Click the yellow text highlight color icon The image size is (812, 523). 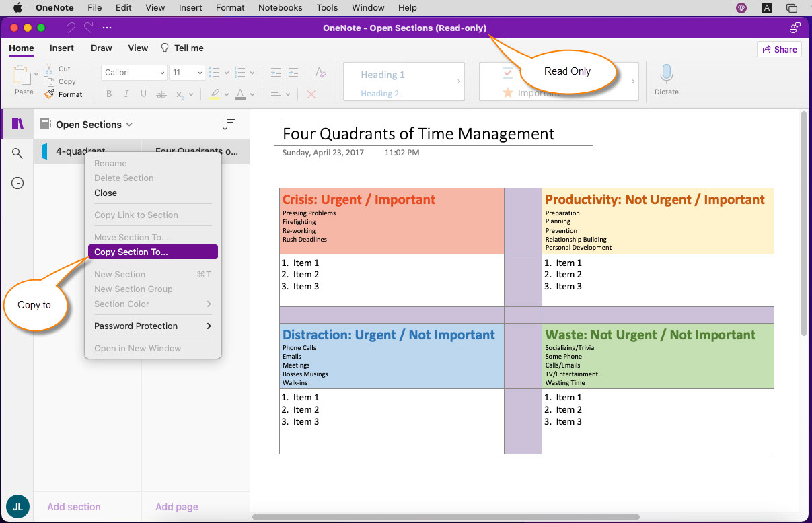pos(215,94)
